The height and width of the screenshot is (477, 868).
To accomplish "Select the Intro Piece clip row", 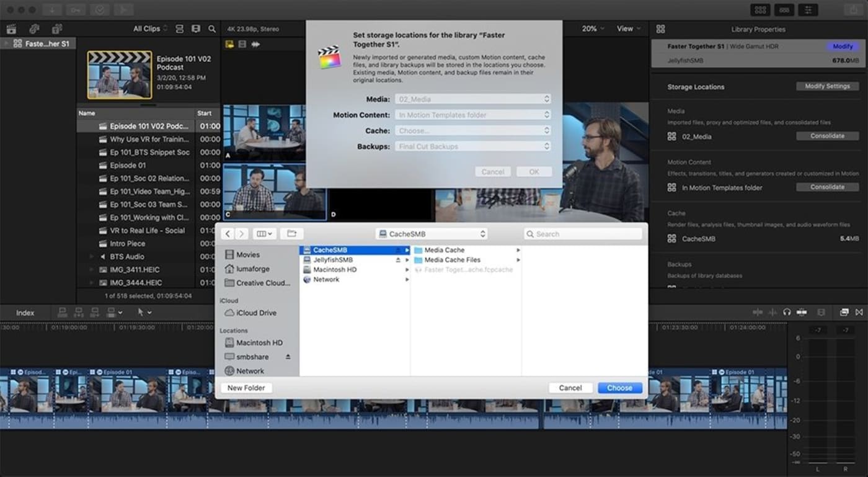I will (148, 244).
